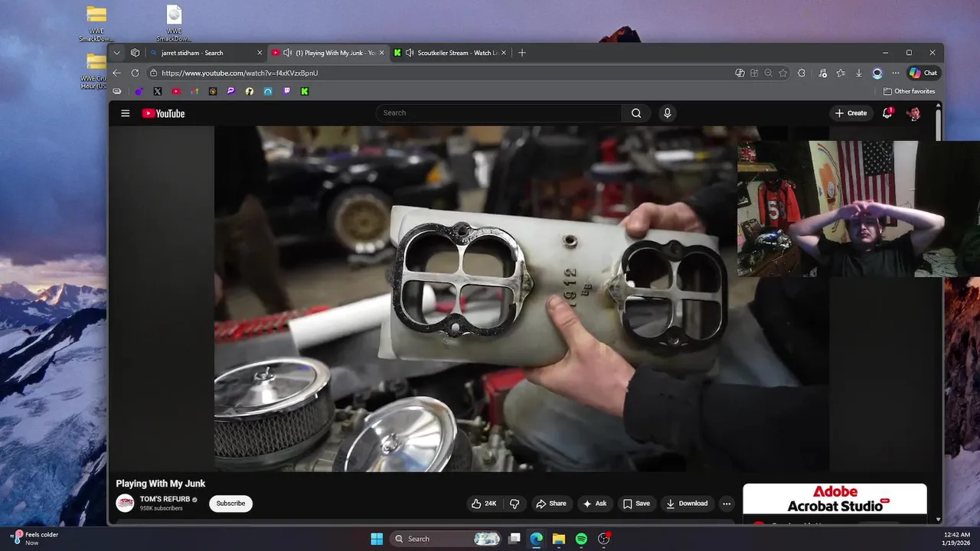Open browser downloads arrow icon
Viewport: 980px width, 551px height.
click(x=859, y=73)
